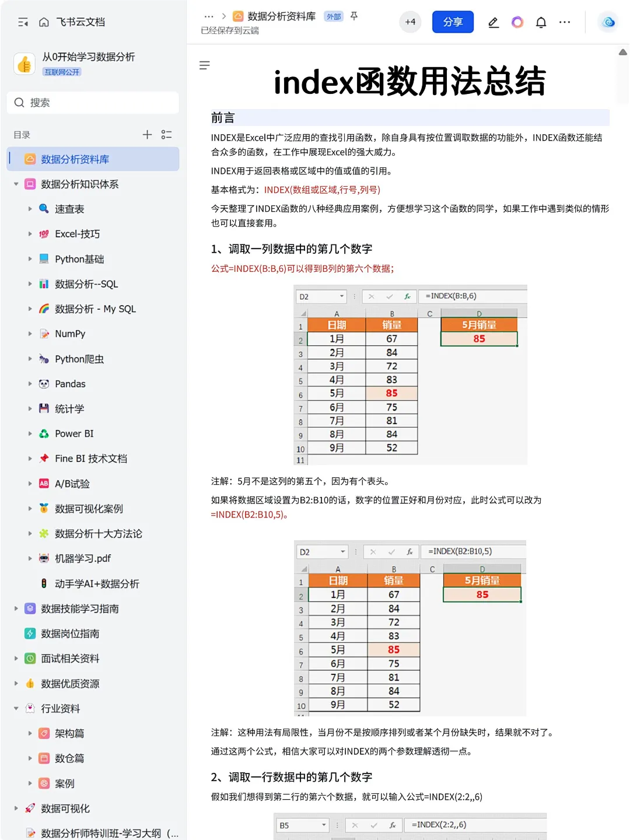
Task: Click the index函数用法总结 title
Action: click(409, 82)
